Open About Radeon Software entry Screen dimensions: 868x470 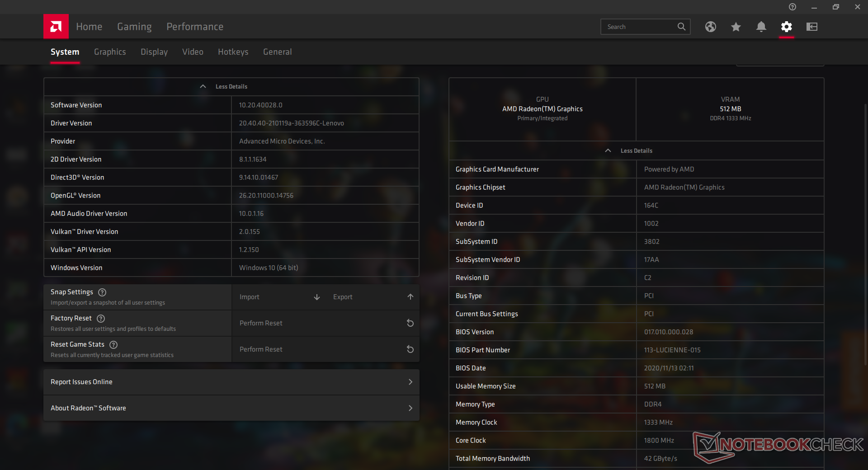(x=231, y=408)
